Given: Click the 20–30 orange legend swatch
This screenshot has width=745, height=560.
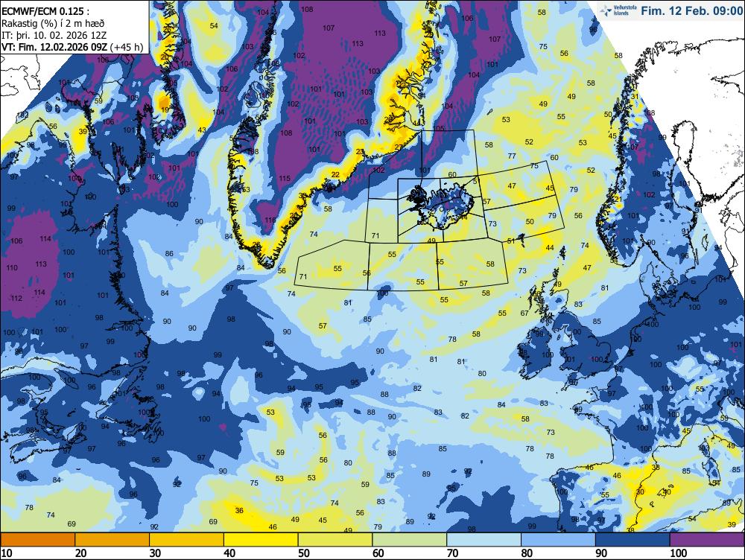Looking at the screenshot, I should point(112,540).
